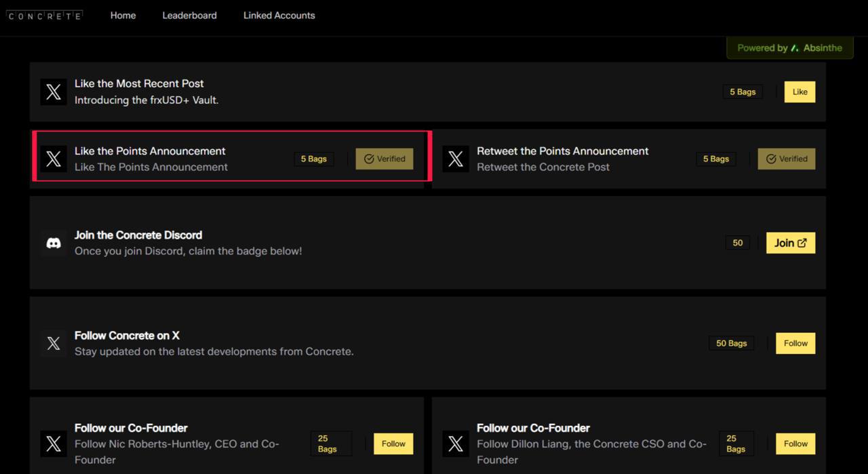Open the Home page

click(x=123, y=15)
